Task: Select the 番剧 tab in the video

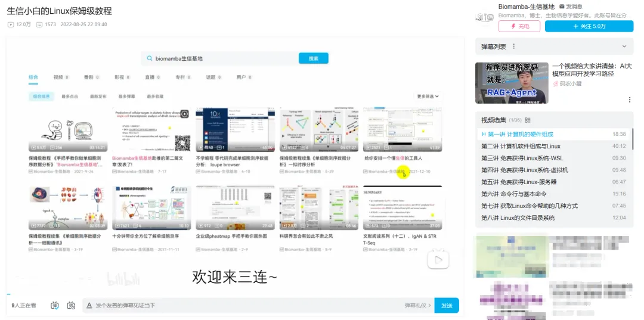Action: 91,77
